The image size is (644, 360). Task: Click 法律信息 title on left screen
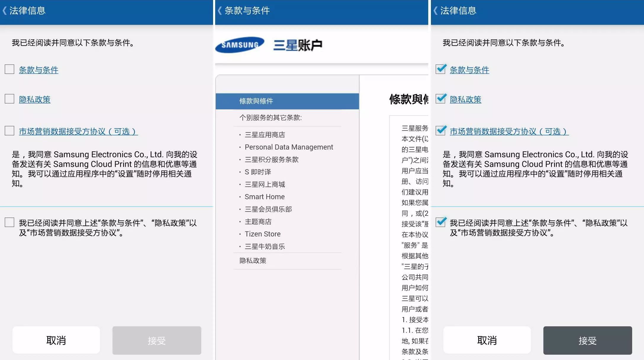[x=28, y=11]
